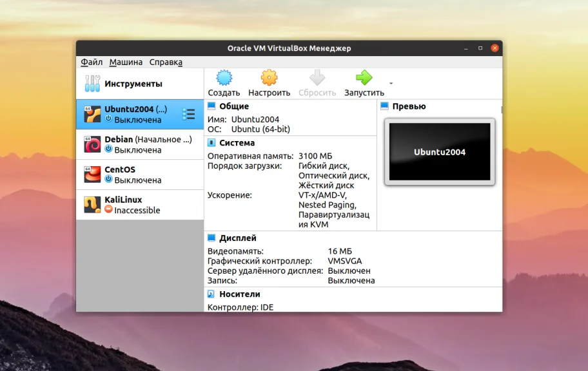The width and height of the screenshot is (588, 371).
Task: Click the greyed-out Сбросить arrow icon
Action: coord(317,78)
